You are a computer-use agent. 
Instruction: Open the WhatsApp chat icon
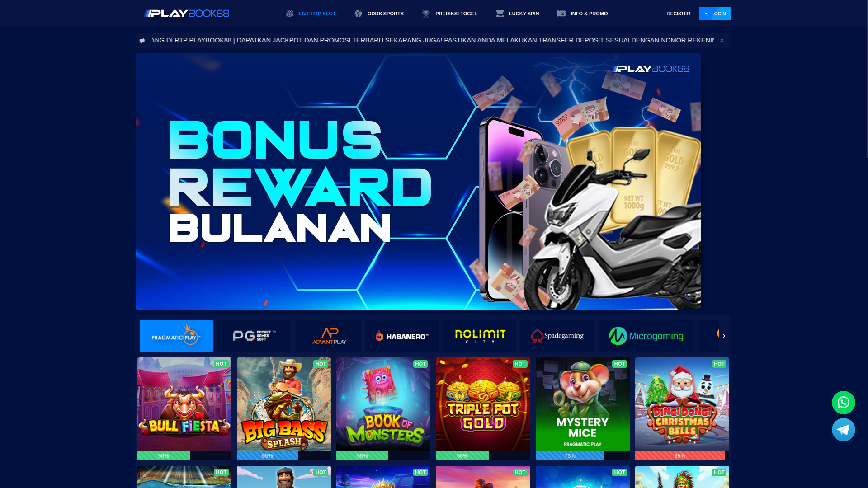pyautogui.click(x=843, y=402)
